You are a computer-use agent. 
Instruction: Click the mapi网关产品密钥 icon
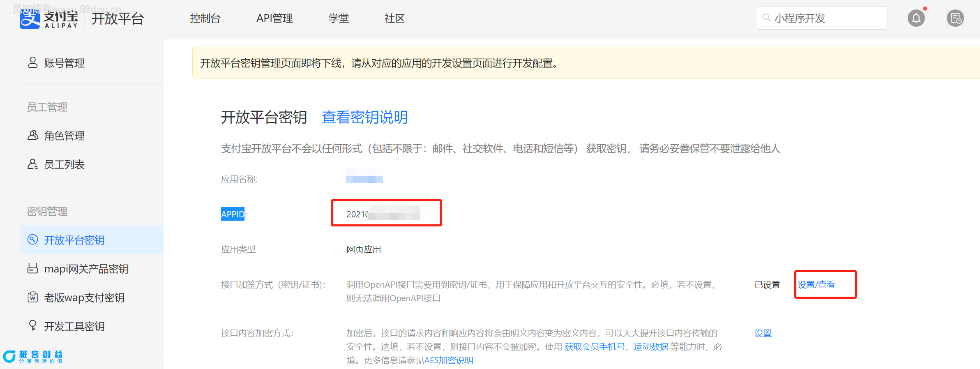click(x=32, y=268)
